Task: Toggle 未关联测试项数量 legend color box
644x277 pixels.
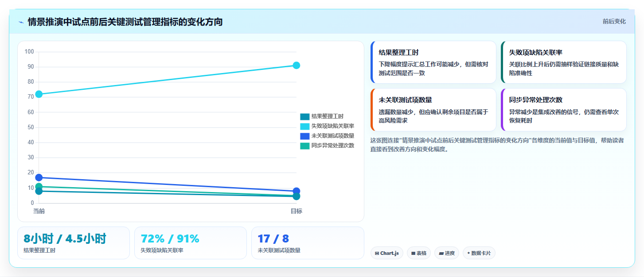Action: coord(304,136)
